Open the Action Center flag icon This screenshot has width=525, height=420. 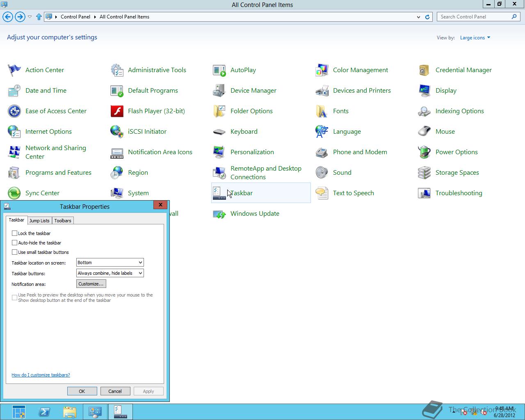14,70
